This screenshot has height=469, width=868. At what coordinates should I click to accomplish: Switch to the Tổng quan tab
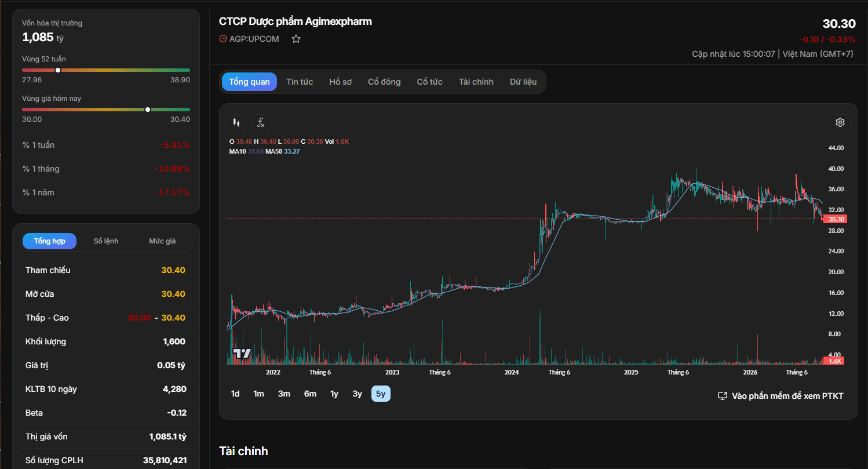249,82
